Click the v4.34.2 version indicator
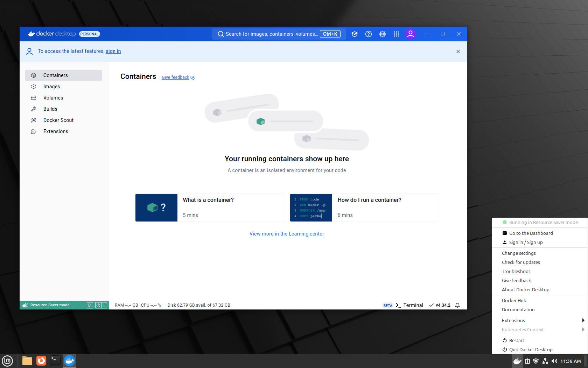Screen dimensions: 588x368 pyautogui.click(x=440, y=305)
